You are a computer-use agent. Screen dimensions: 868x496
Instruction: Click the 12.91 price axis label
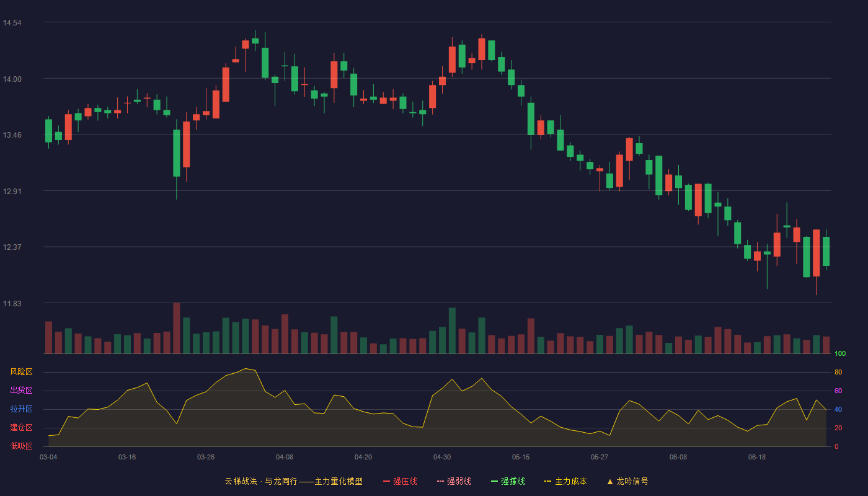pyautogui.click(x=12, y=192)
